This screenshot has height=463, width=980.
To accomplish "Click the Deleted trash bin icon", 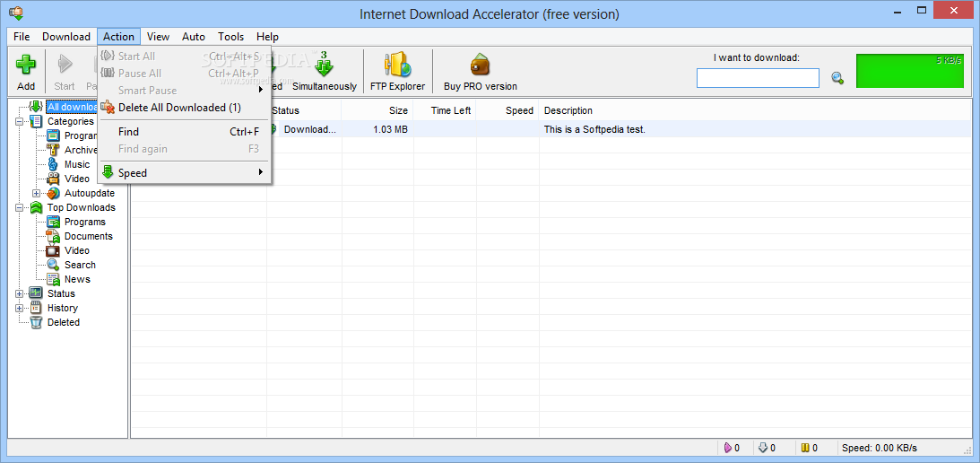I will 36,323.
